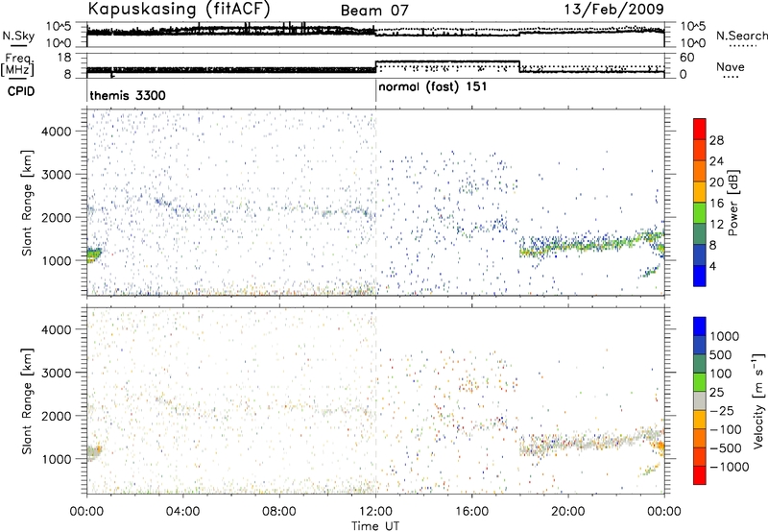Viewport: 768px width, 532px height.
Task: Select the "Beam 07" header label
Action: (374, 11)
